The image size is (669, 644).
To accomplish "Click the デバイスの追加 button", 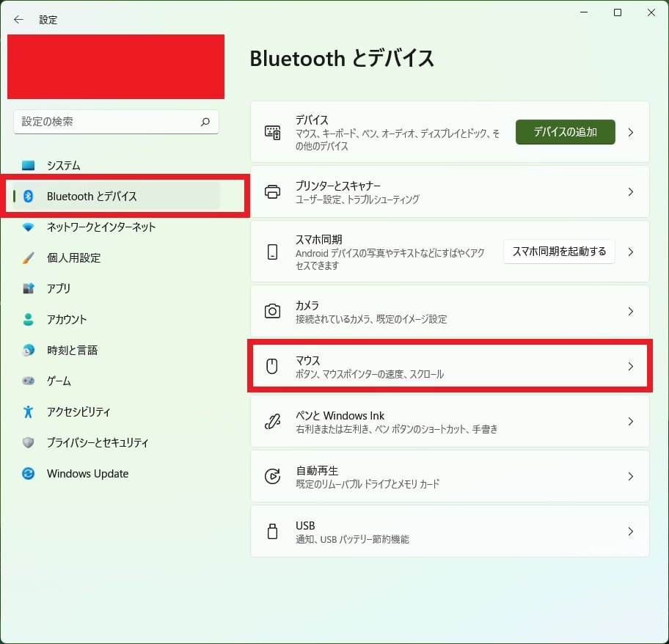I will tap(566, 132).
